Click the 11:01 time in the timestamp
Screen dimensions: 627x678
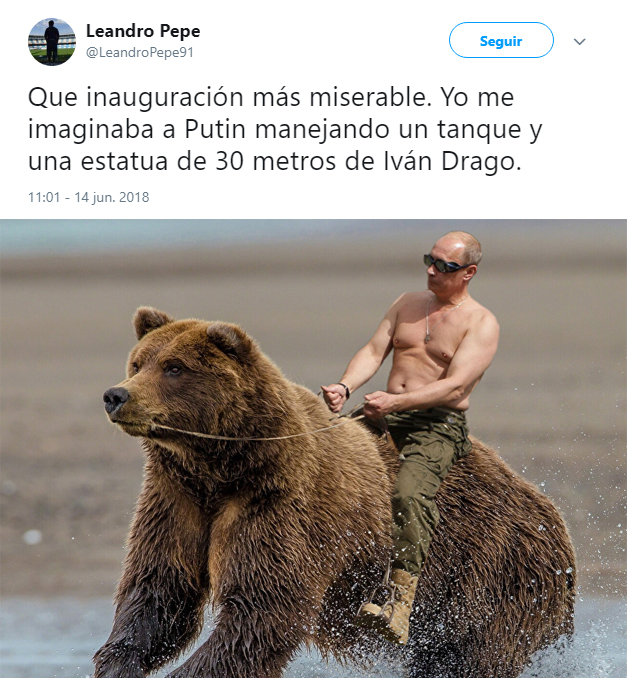tap(44, 197)
